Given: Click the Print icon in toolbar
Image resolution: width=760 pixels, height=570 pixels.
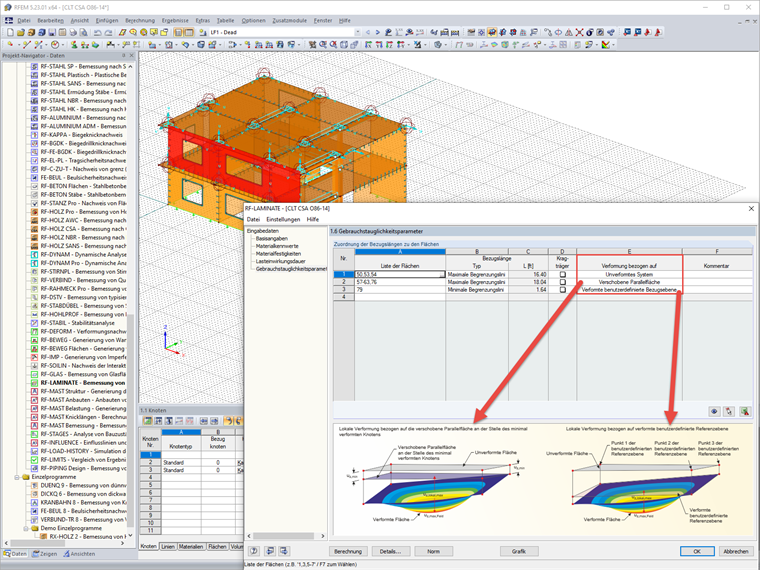Looking at the screenshot, I should tap(73, 32).
